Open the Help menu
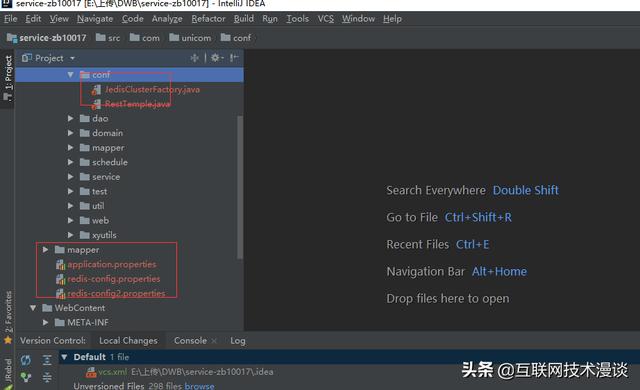Image resolution: width=640 pixels, height=390 pixels. [392, 19]
